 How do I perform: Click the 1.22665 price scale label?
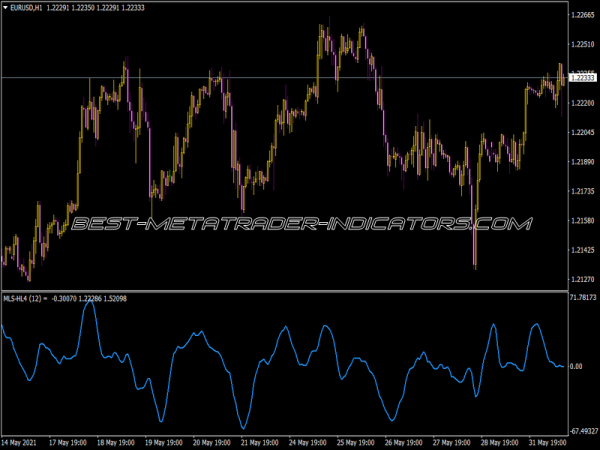(x=582, y=15)
